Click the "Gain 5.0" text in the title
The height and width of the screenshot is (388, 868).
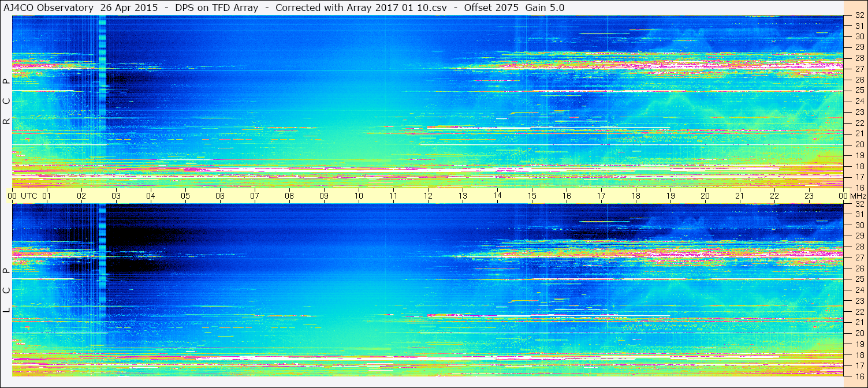click(545, 8)
